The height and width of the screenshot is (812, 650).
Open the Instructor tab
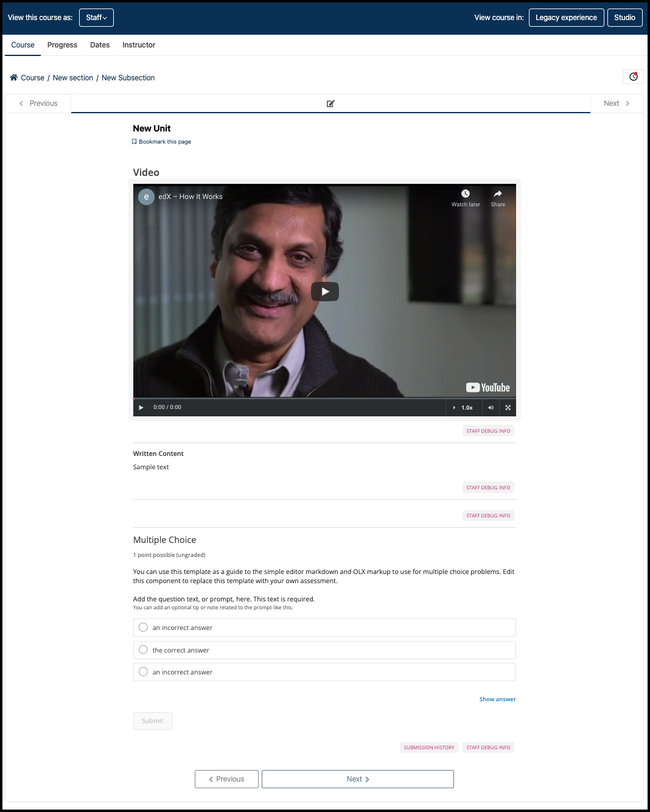point(139,45)
